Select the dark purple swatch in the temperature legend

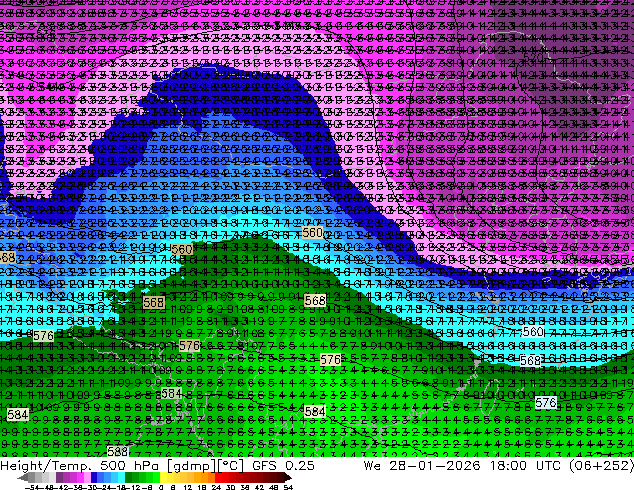59,478
